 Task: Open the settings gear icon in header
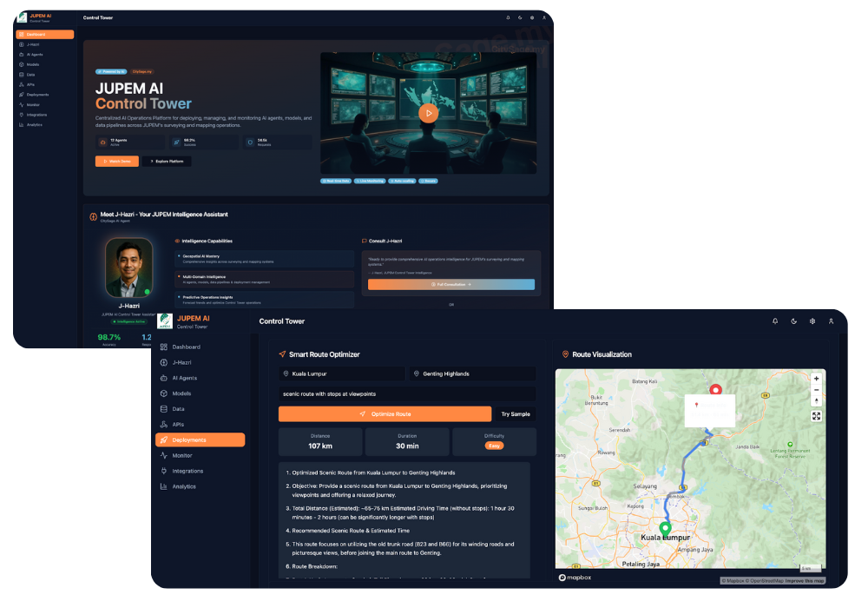tap(812, 321)
